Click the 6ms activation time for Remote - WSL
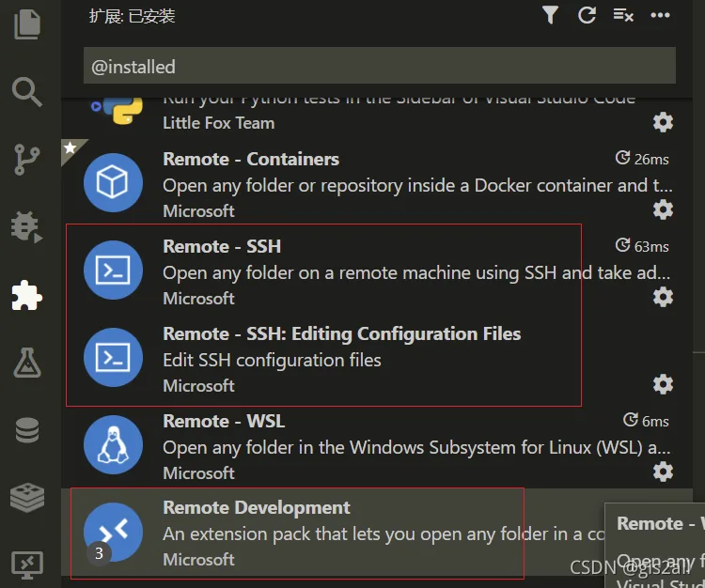The width and height of the screenshot is (705, 588). (646, 421)
